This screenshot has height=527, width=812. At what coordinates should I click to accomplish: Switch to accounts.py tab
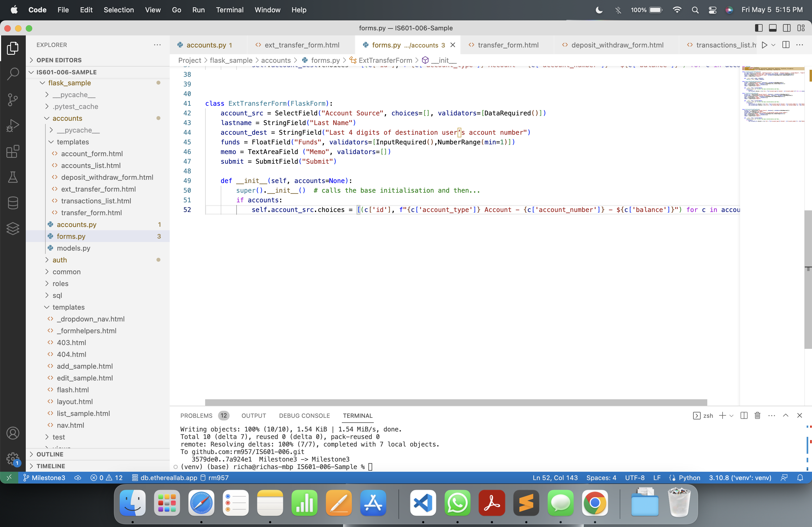point(208,45)
